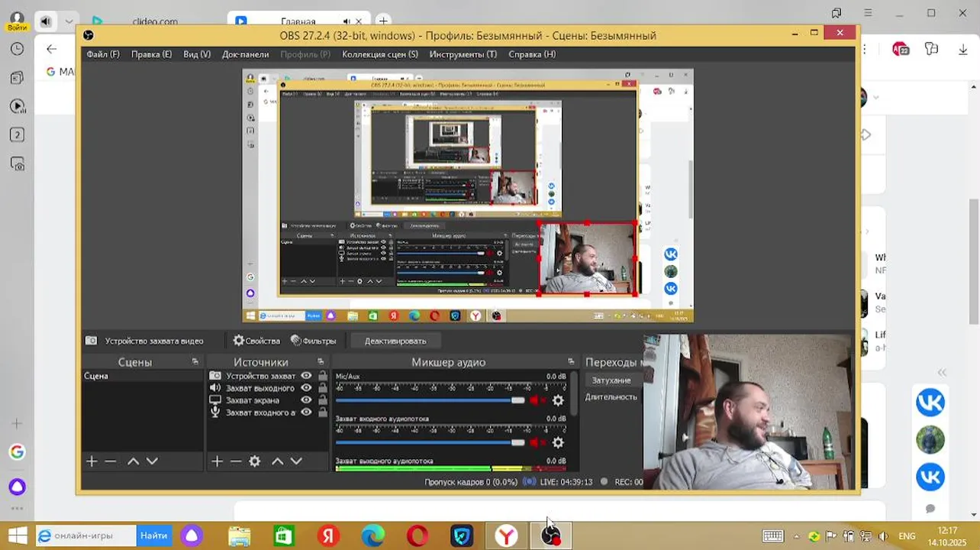The height and width of the screenshot is (550, 980).
Task: Click the webcam overlay in OBS preview
Action: (x=588, y=258)
